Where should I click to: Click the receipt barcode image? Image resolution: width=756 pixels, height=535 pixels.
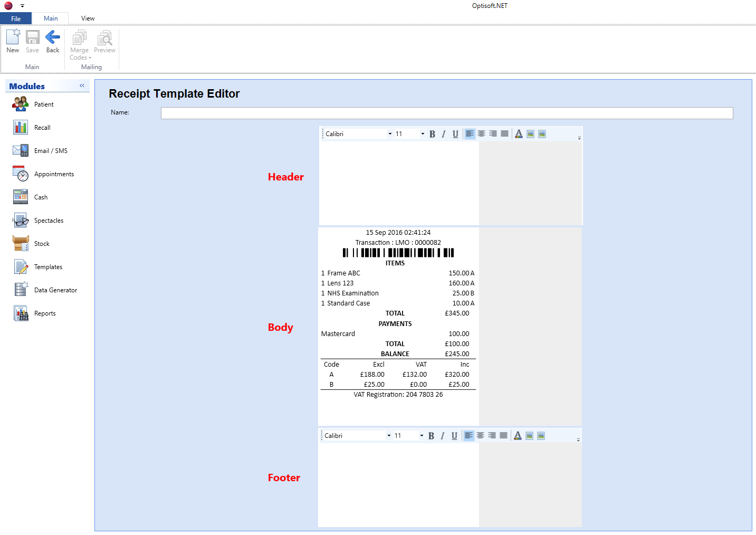click(398, 253)
